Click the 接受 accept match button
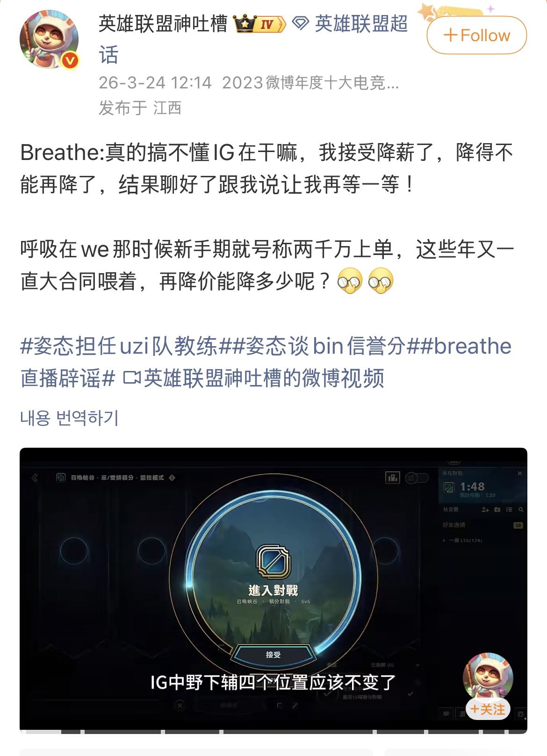The width and height of the screenshot is (547, 756). tap(273, 654)
